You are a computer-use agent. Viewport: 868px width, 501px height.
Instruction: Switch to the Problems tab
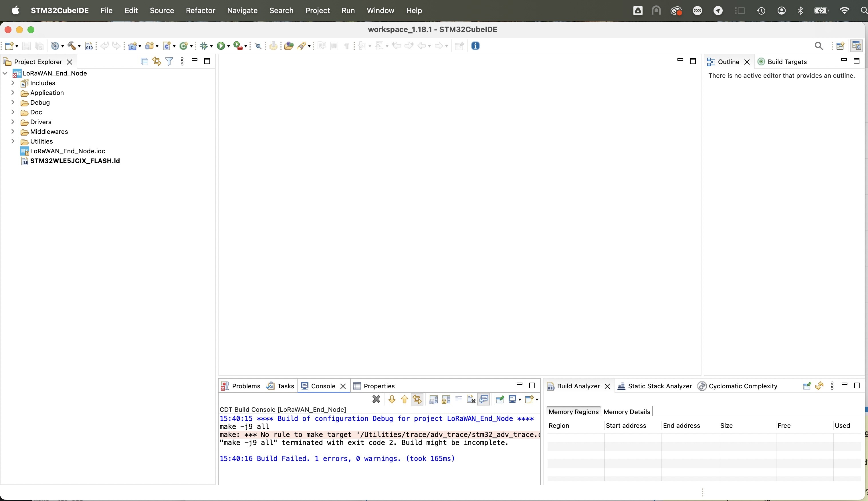[240, 386]
